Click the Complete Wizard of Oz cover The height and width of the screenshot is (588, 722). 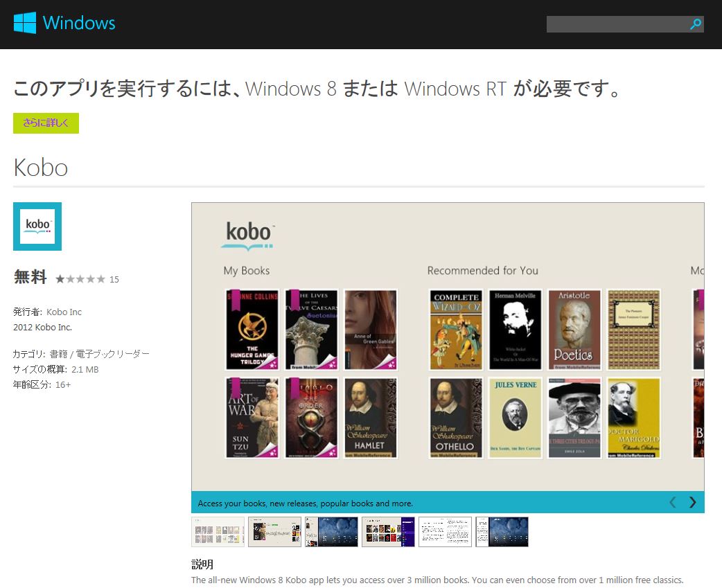456,330
